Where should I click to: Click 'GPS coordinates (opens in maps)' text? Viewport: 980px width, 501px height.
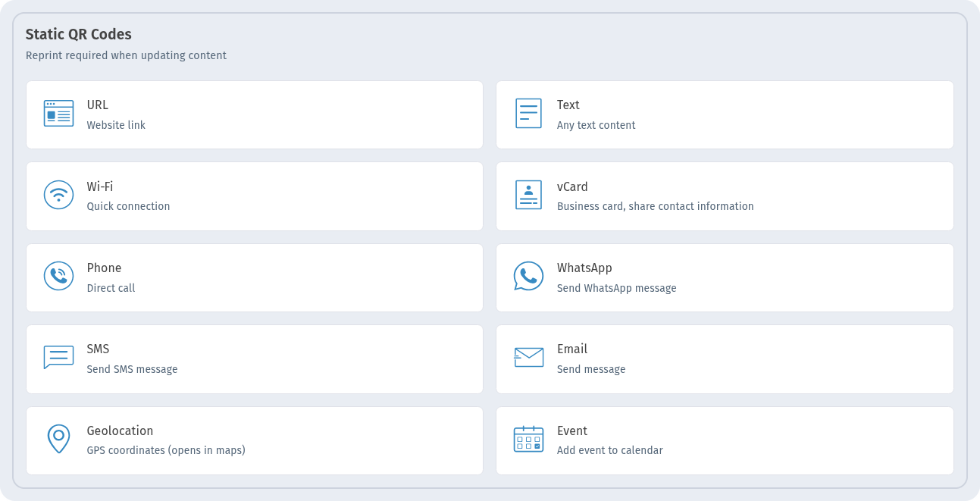[x=166, y=450]
